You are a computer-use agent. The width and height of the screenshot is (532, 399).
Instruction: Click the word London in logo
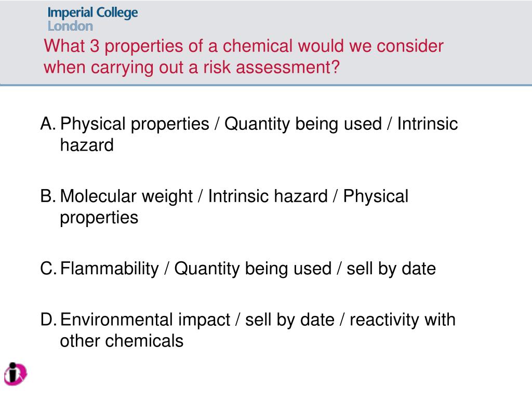70,26
